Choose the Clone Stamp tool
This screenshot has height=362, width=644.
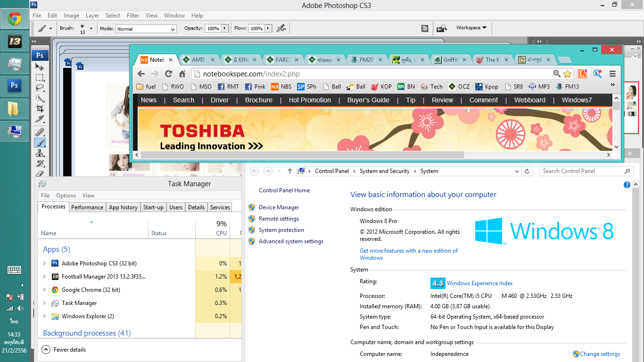[x=40, y=153]
